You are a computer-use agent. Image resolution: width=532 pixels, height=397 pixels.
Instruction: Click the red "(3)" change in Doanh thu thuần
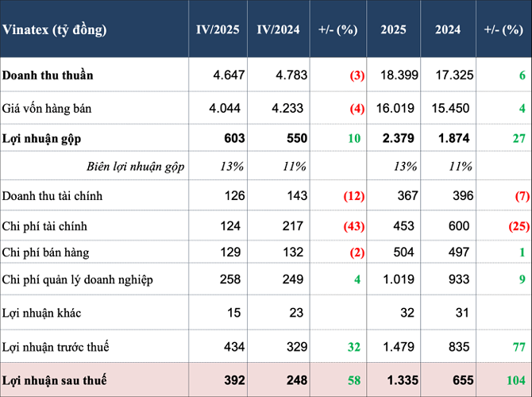point(357,75)
